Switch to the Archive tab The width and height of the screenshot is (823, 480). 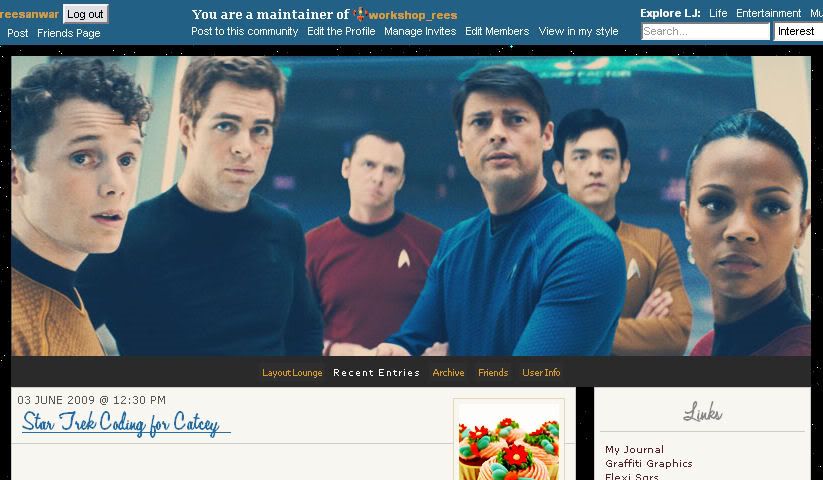click(x=448, y=372)
